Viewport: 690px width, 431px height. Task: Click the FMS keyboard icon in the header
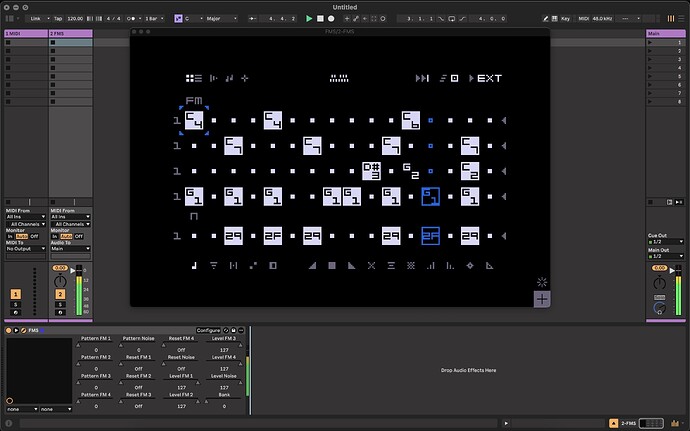(339, 78)
